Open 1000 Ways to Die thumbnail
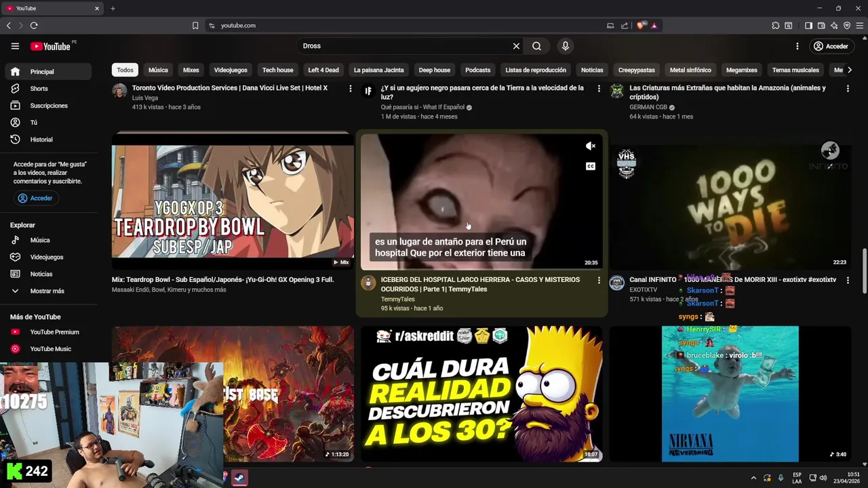 click(730, 201)
